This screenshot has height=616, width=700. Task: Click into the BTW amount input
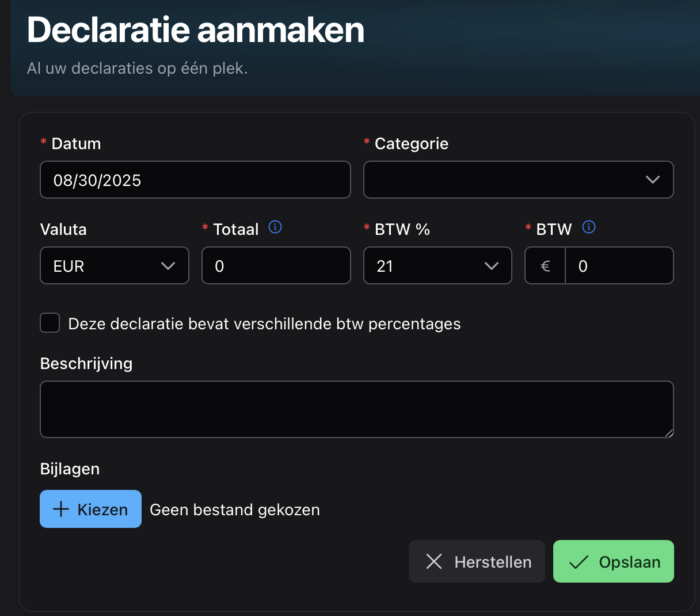click(618, 265)
